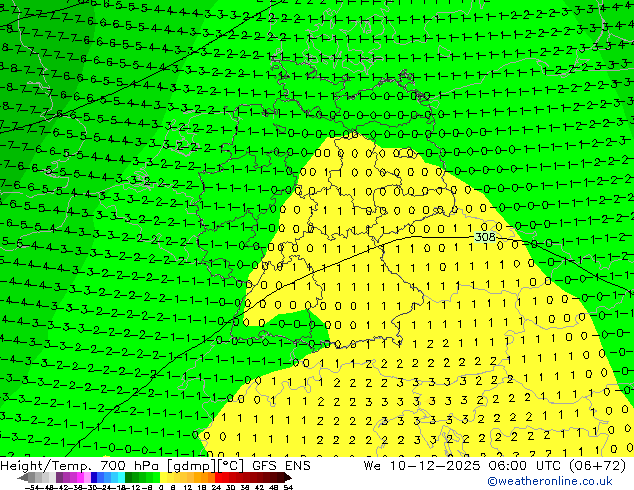Viewport: 634px width, 490px height.
Task: Click the dark green swatch in the legend
Action: pyautogui.click(x=129, y=477)
